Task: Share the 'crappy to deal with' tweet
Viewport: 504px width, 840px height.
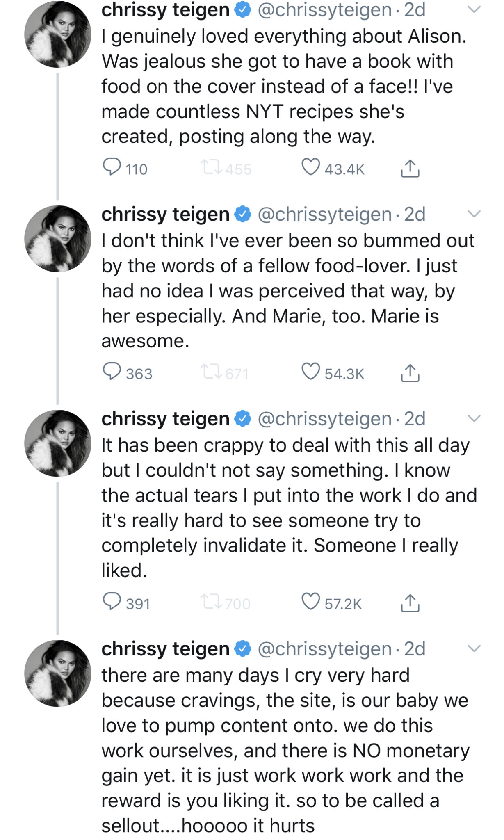Action: pyautogui.click(x=410, y=603)
